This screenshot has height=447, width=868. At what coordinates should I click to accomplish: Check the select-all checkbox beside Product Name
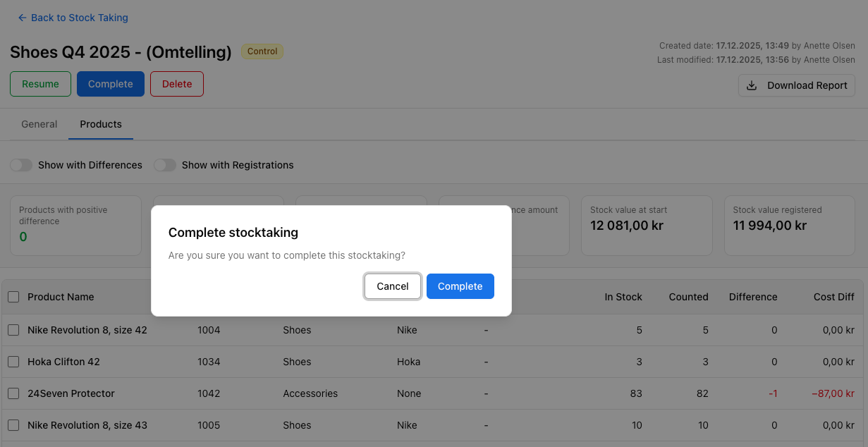(x=13, y=297)
